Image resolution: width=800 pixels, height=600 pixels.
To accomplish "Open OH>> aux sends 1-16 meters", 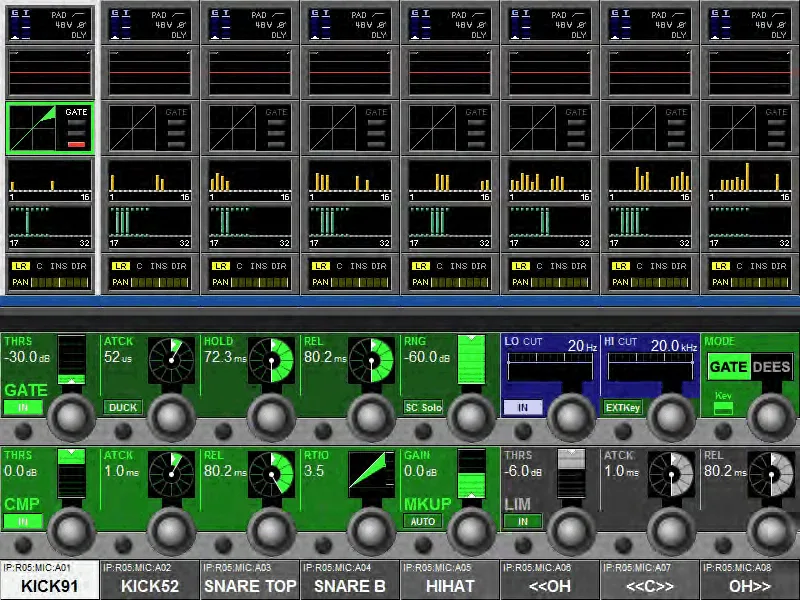I will point(749,181).
